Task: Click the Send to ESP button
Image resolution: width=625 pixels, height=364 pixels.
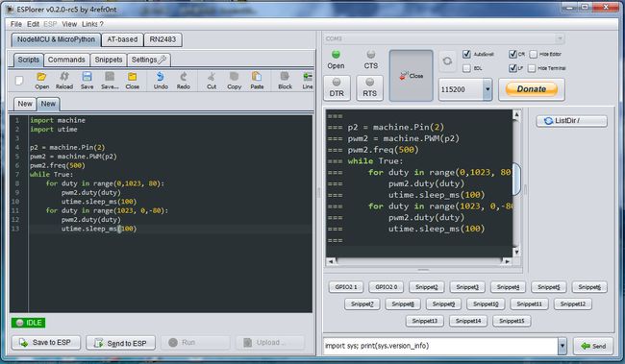Action: point(121,343)
